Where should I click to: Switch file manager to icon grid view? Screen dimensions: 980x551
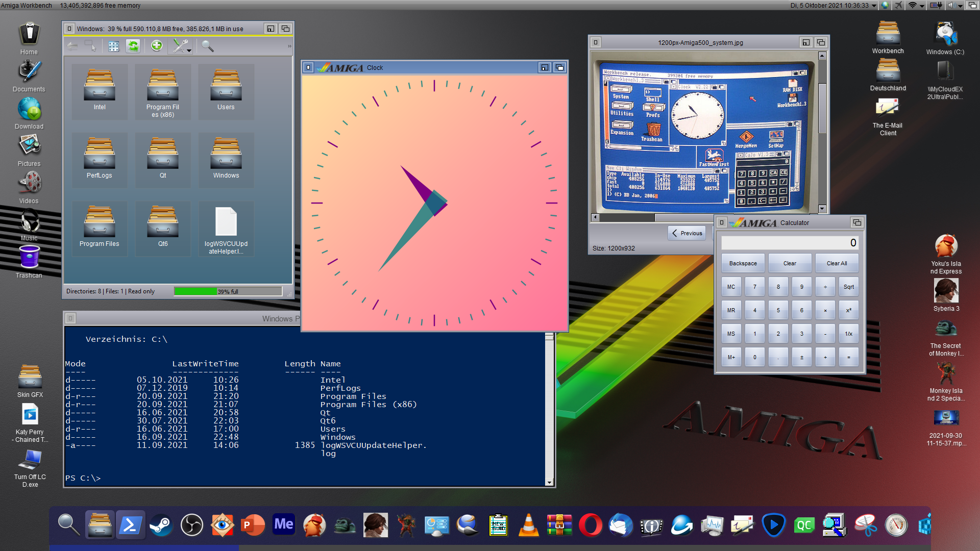click(114, 46)
